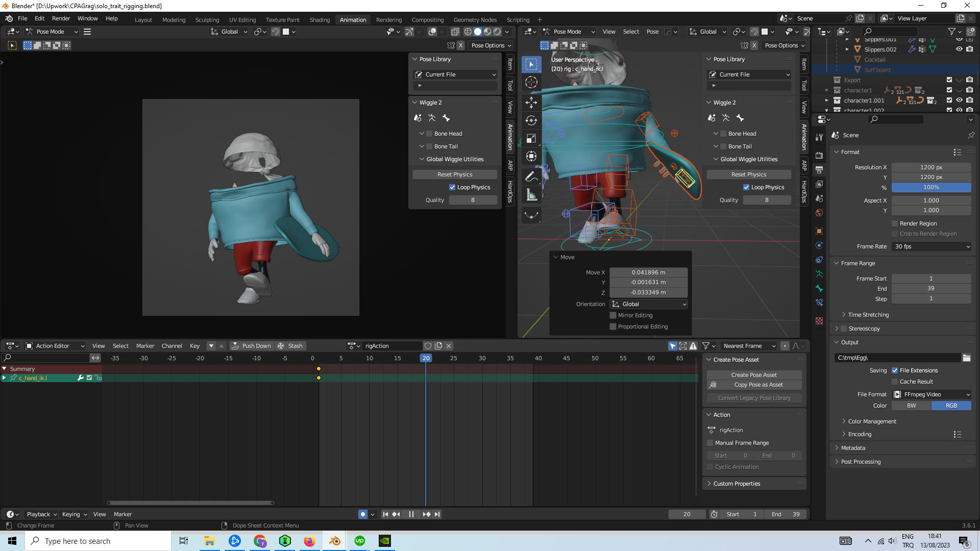Open the Render menu
The image size is (980, 551).
[61, 18]
